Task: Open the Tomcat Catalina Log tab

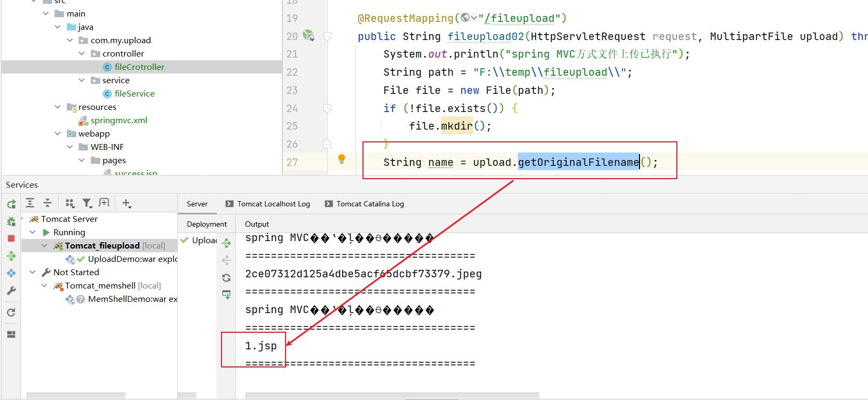Action: tap(365, 204)
